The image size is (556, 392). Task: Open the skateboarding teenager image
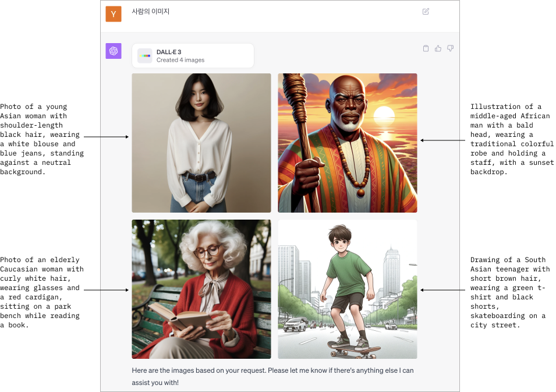pyautogui.click(x=348, y=289)
